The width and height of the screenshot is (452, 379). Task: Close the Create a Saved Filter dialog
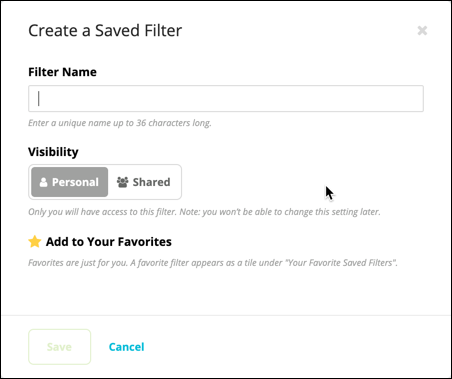pyautogui.click(x=422, y=31)
